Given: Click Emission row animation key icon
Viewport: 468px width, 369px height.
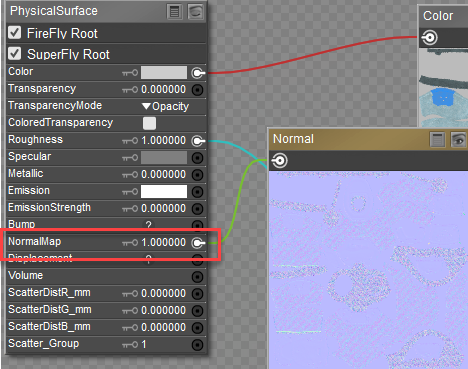Looking at the screenshot, I should tap(130, 192).
